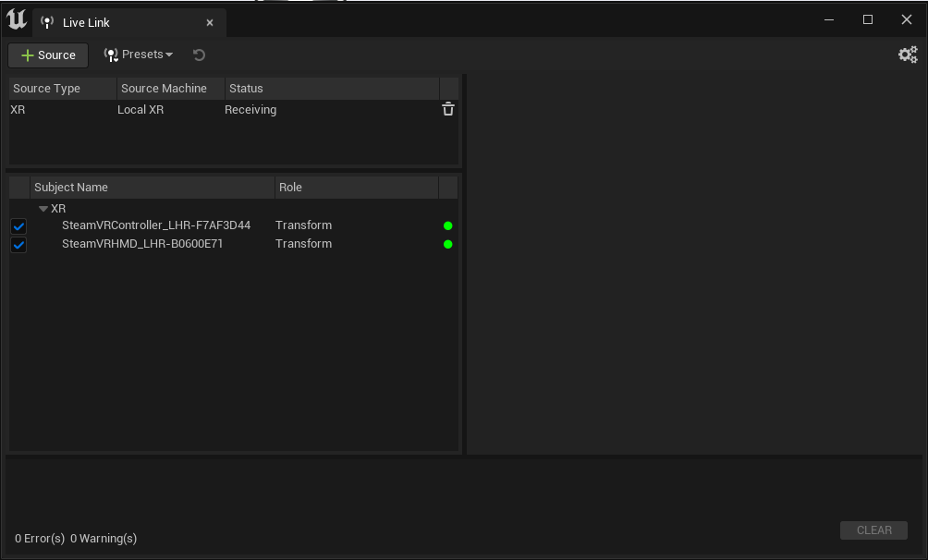The image size is (928, 560).
Task: Click green status dot for SteamVRHMD subject
Action: click(x=448, y=244)
